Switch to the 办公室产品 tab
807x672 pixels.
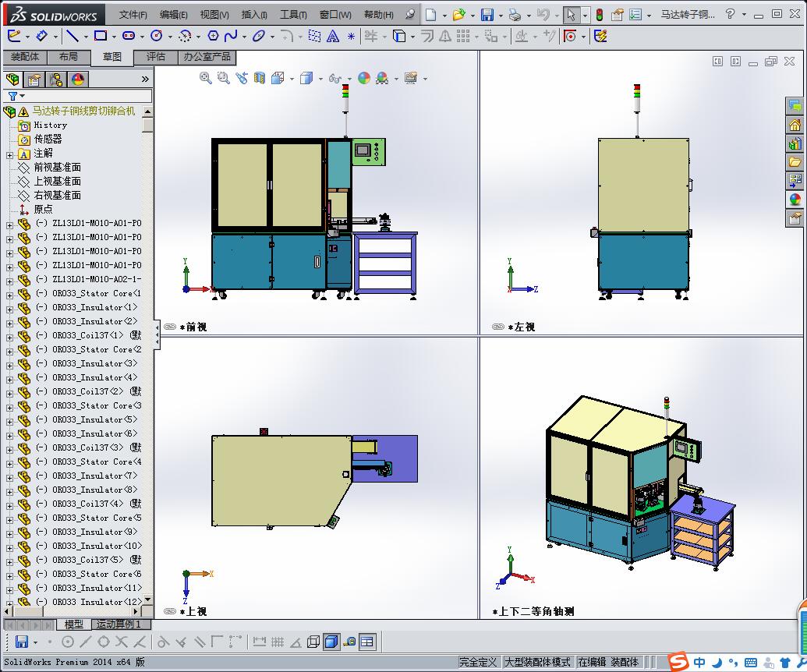click(207, 57)
